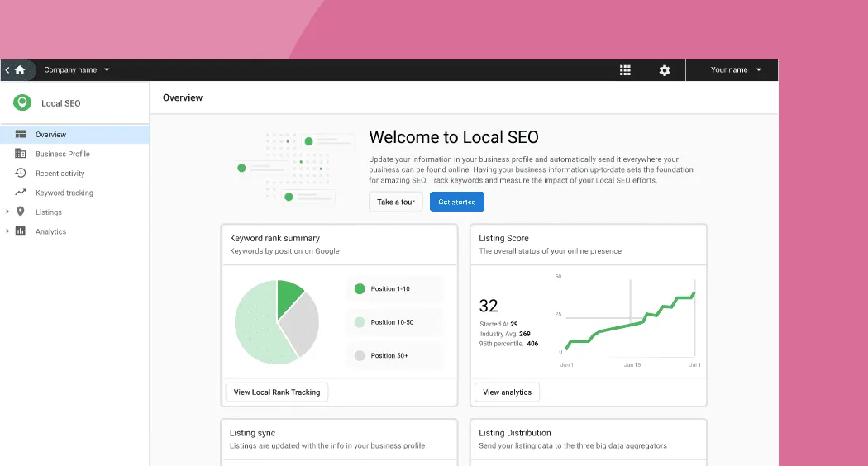Open the apps grid launcher icon
The width and height of the screenshot is (868, 466).
coord(625,70)
